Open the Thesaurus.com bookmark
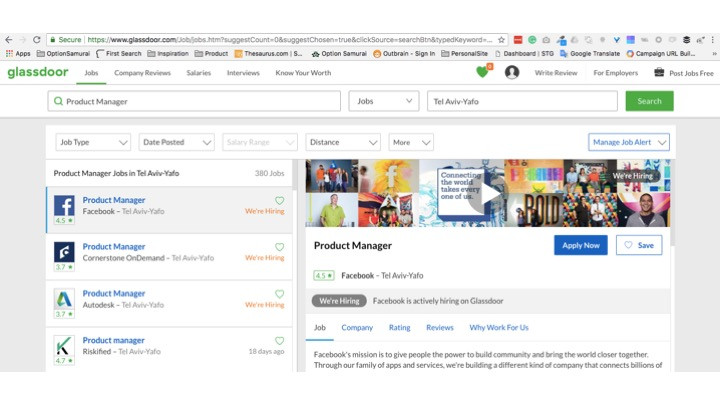This screenshot has width=720, height=405. coord(268,53)
